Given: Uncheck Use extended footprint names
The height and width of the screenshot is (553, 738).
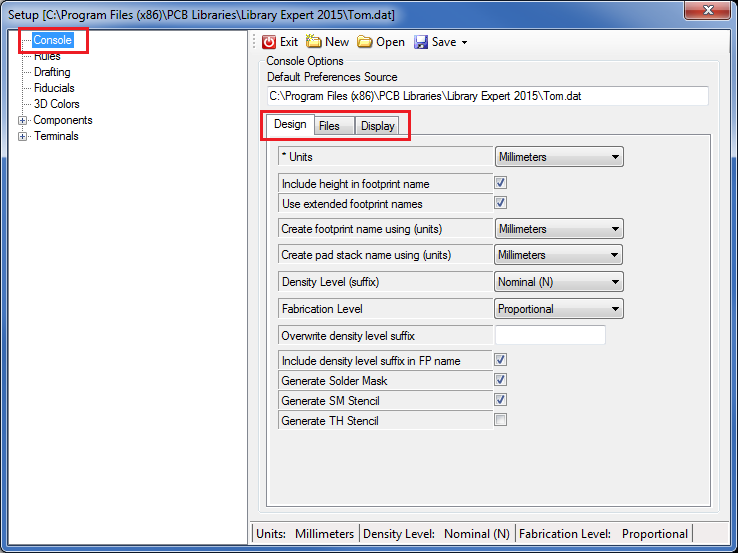Looking at the screenshot, I should [x=501, y=203].
